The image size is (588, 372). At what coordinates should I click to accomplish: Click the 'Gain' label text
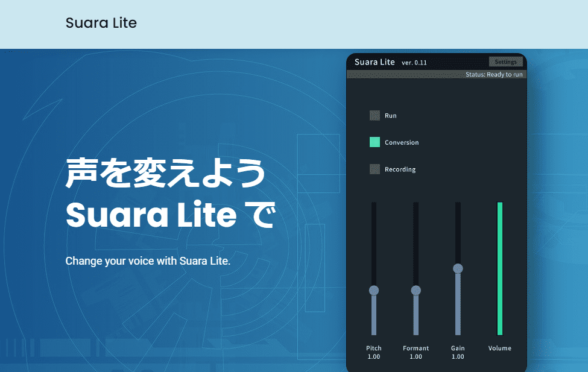pos(458,348)
